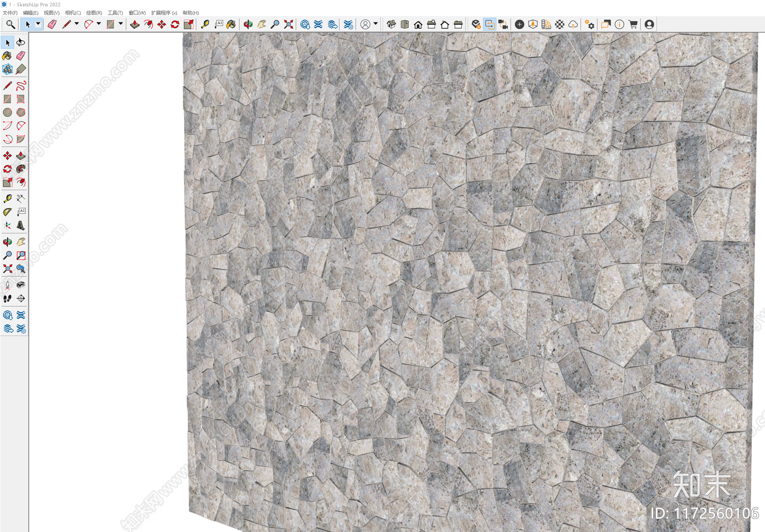765x532 pixels.
Task: Select the Tag tool icon
Action: pos(21,69)
